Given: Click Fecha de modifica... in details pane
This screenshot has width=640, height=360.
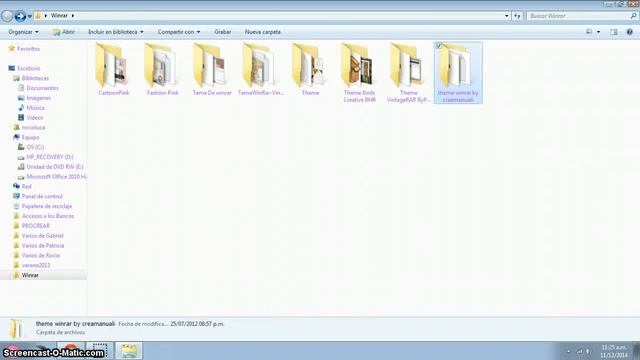Looking at the screenshot, I should pos(143,324).
